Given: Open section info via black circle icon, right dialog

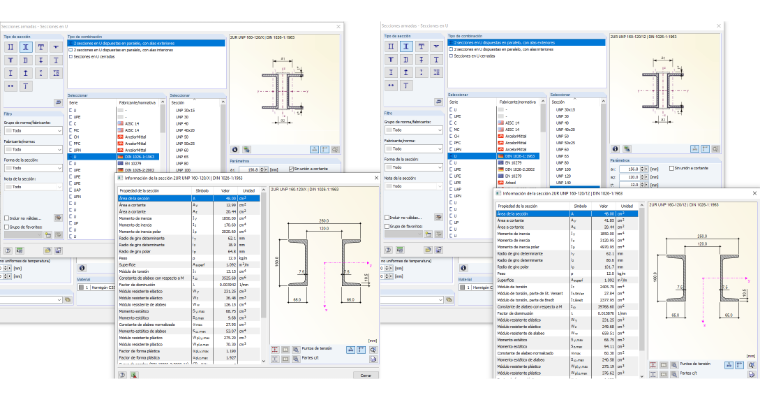Looking at the screenshot, I should pyautogui.click(x=616, y=149).
